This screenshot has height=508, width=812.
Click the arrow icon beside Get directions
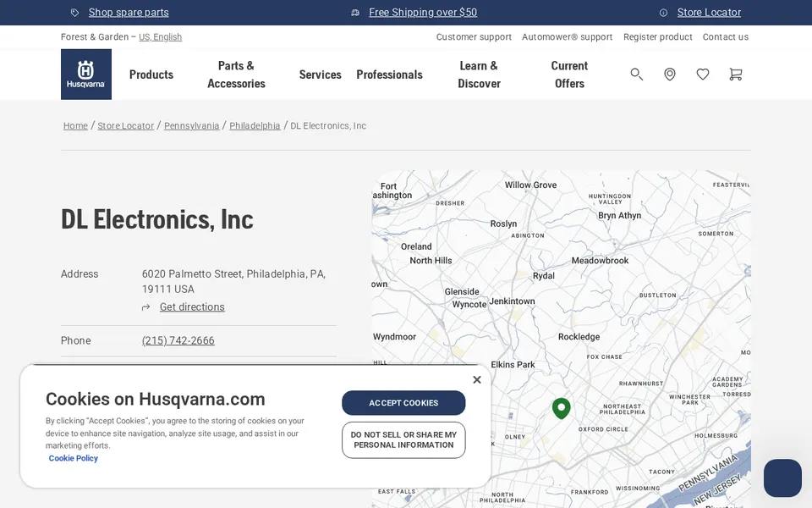point(146,307)
